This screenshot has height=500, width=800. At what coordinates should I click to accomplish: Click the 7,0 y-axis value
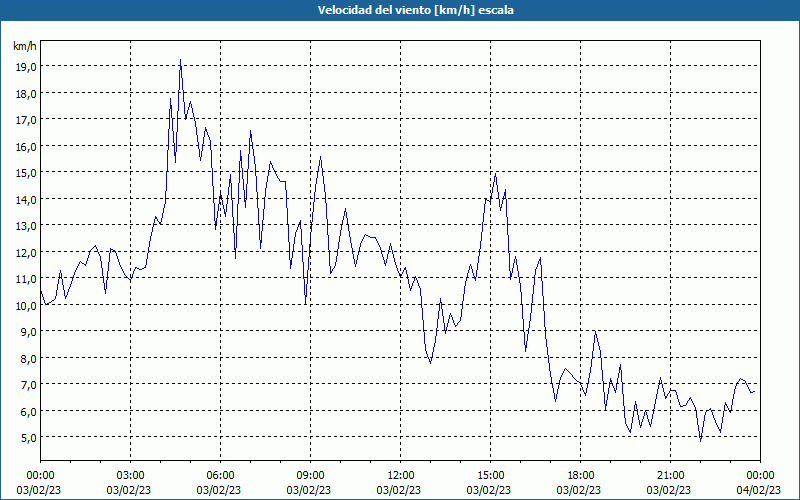pos(28,385)
